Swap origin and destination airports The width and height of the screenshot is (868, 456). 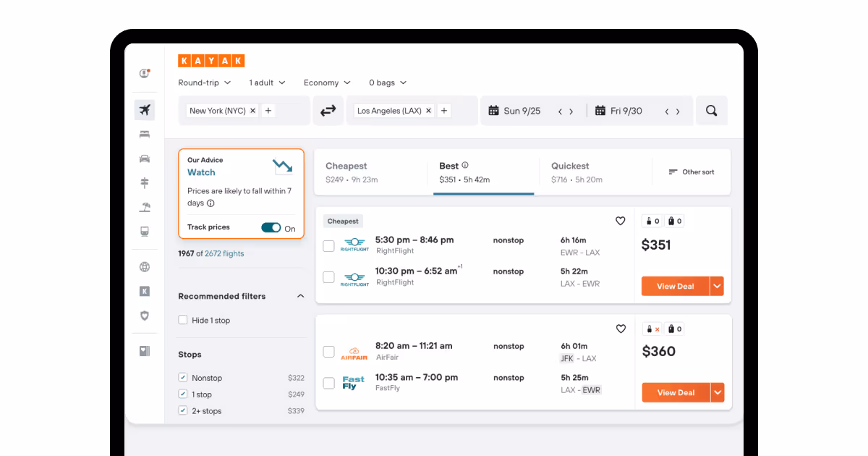tap(328, 111)
